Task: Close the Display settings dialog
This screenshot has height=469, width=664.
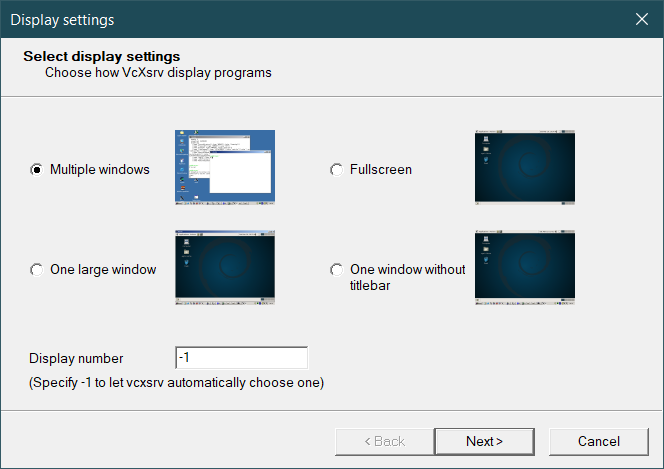Action: click(642, 19)
